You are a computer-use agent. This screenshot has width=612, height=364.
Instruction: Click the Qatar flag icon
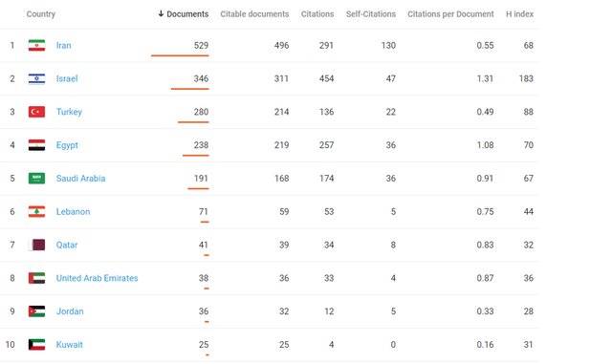36,245
